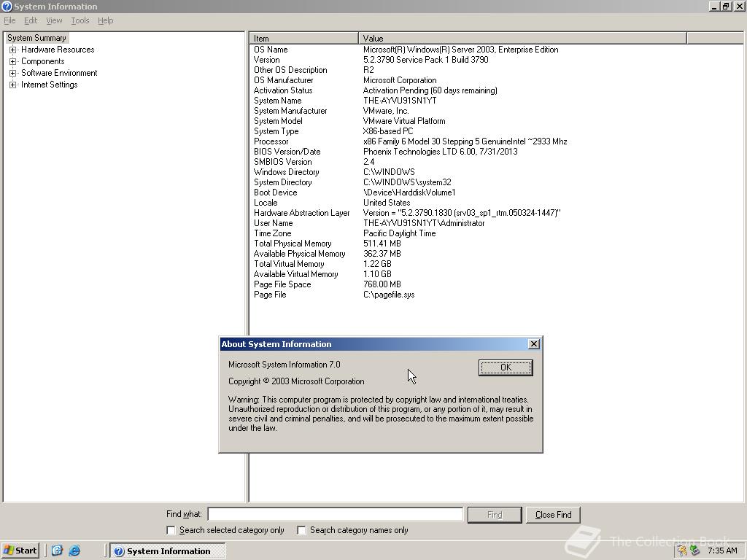Click the Find button
747x560 pixels.
495,515
